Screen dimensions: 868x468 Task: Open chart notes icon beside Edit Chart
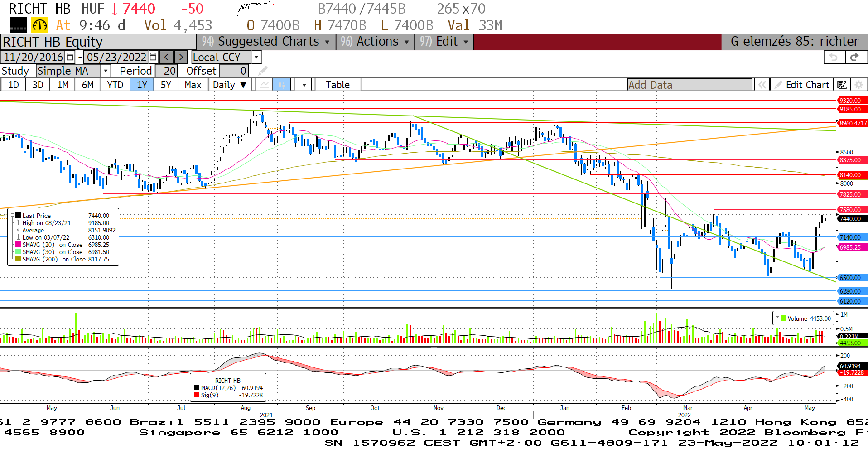point(842,85)
